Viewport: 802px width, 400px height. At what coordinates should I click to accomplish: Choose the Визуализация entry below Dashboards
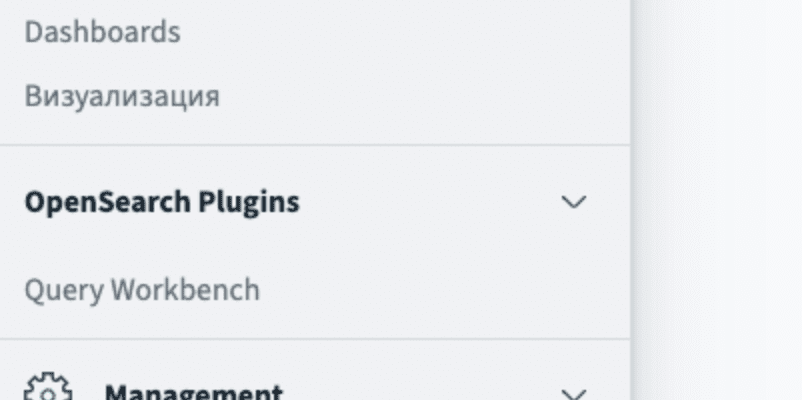(x=122, y=97)
